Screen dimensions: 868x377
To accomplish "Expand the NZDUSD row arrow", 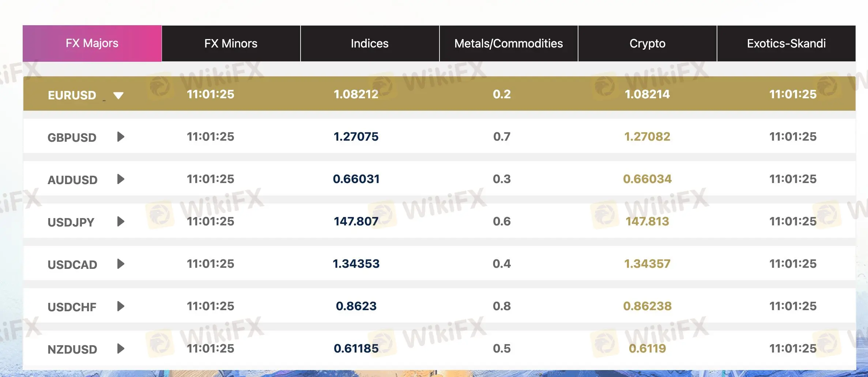I will (121, 349).
